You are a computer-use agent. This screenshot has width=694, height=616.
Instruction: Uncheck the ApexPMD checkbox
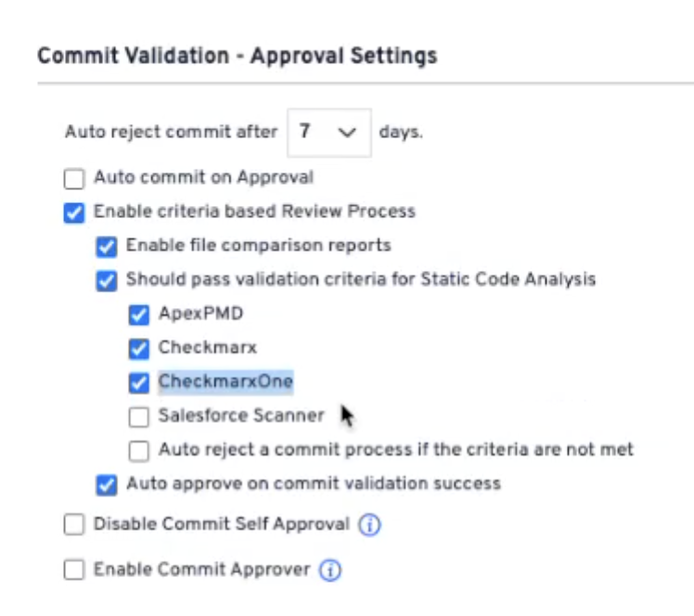pos(139,314)
